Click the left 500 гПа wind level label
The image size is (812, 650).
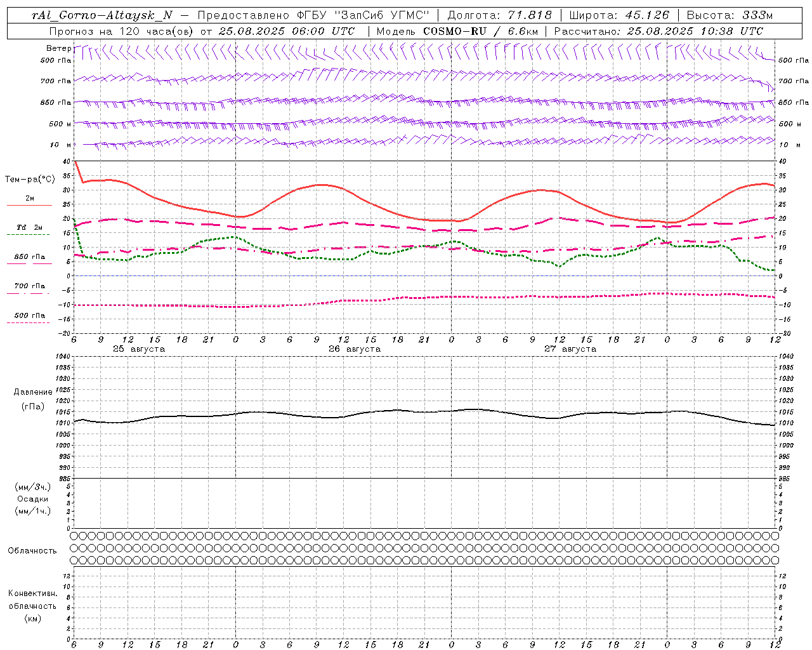pyautogui.click(x=56, y=60)
